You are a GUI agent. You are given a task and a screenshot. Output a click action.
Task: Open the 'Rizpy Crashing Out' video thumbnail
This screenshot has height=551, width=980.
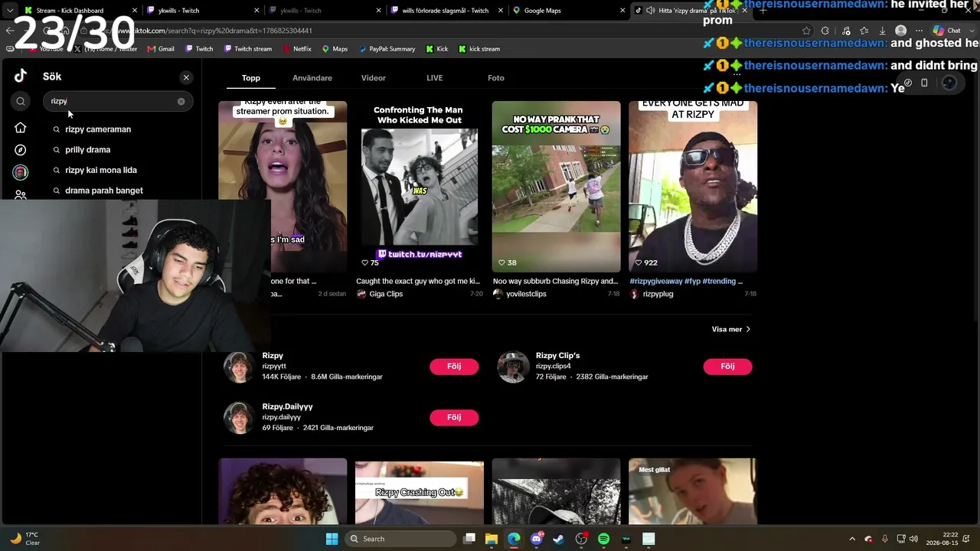point(420,491)
